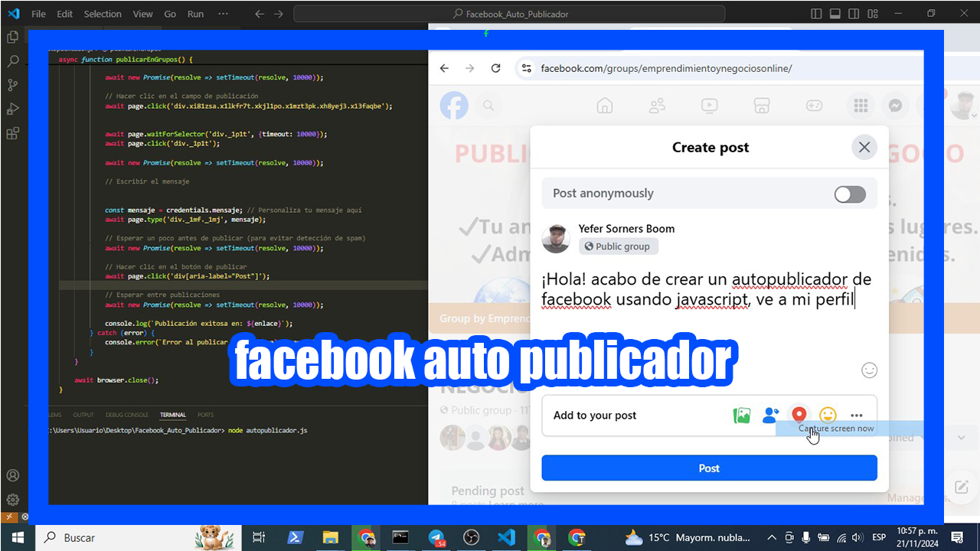Screen dimensions: 980x551
Task: Open VS Code Accounts icon
Action: click(x=12, y=475)
